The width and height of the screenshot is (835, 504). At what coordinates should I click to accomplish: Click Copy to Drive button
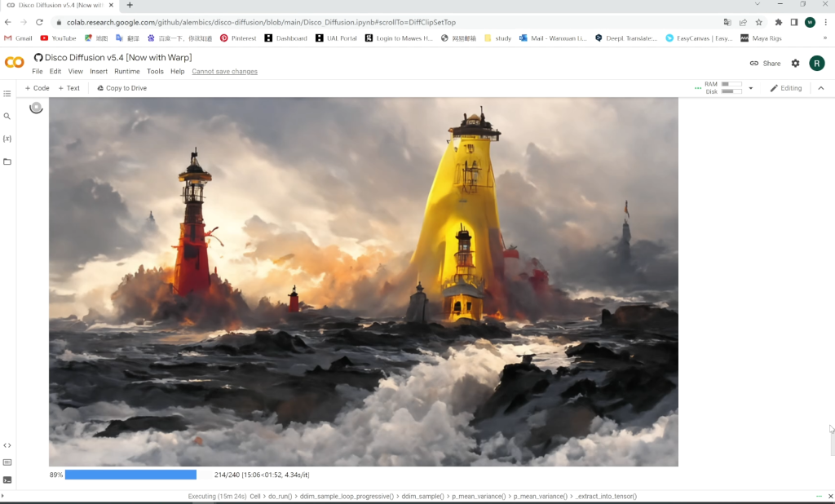pyautogui.click(x=122, y=88)
